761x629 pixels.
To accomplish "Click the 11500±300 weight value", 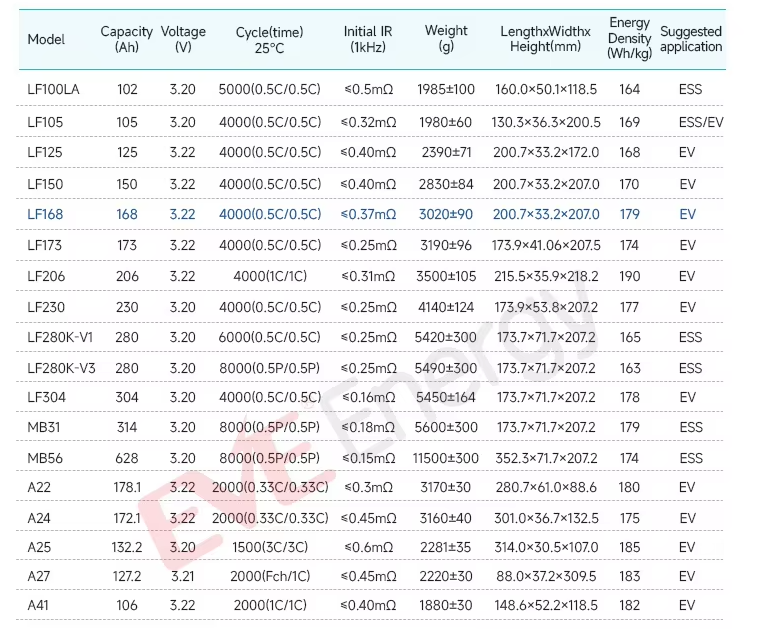I will click(446, 457).
